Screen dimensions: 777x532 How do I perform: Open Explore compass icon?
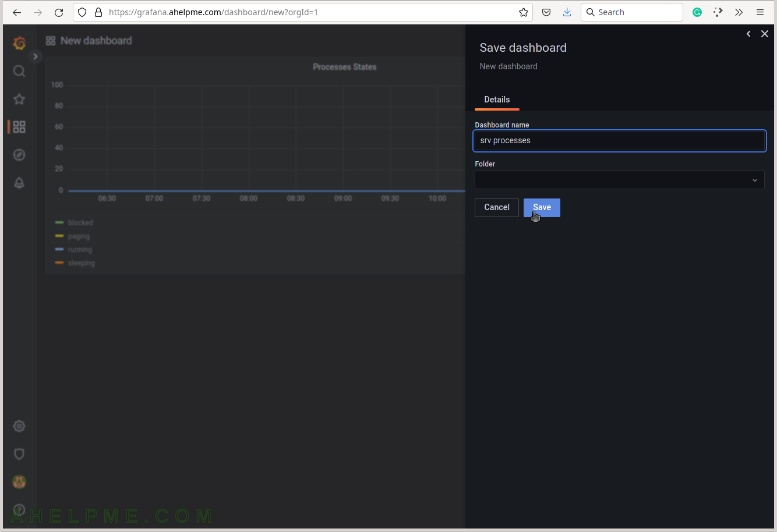point(19,155)
